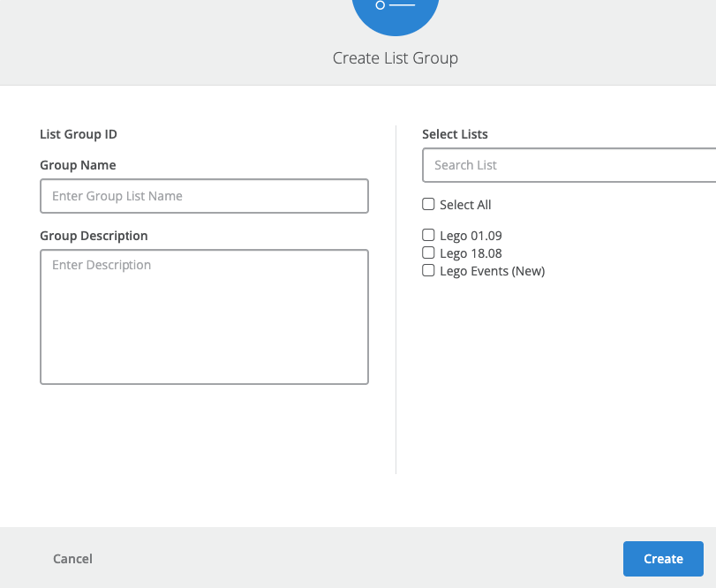Click the Lego Events (New) list name
The image size is (716, 588).
492,271
